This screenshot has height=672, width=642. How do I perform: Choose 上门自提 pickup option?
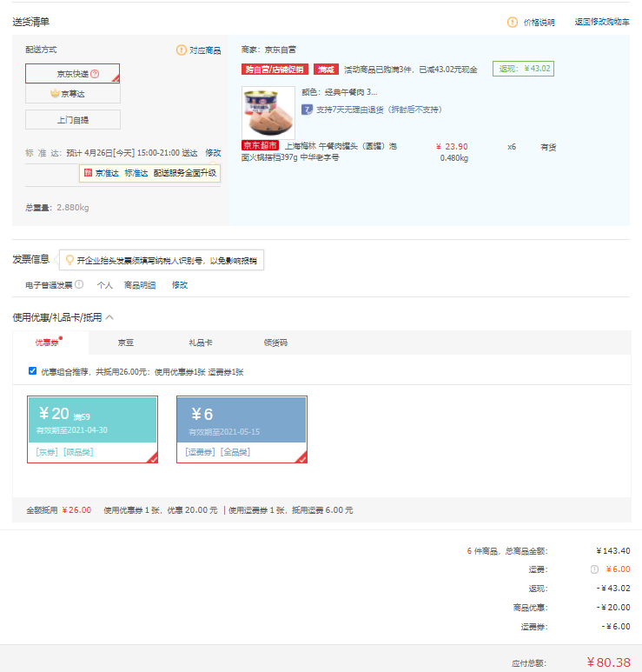72,120
